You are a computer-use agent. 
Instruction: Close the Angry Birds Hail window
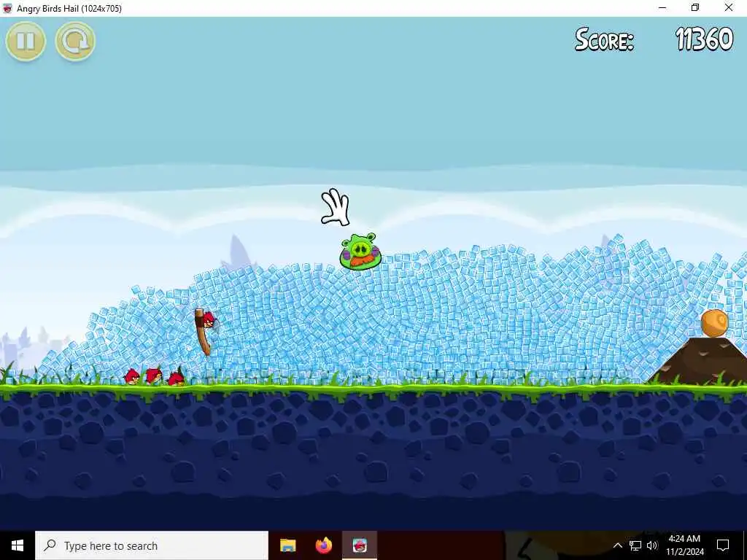pyautogui.click(x=729, y=8)
